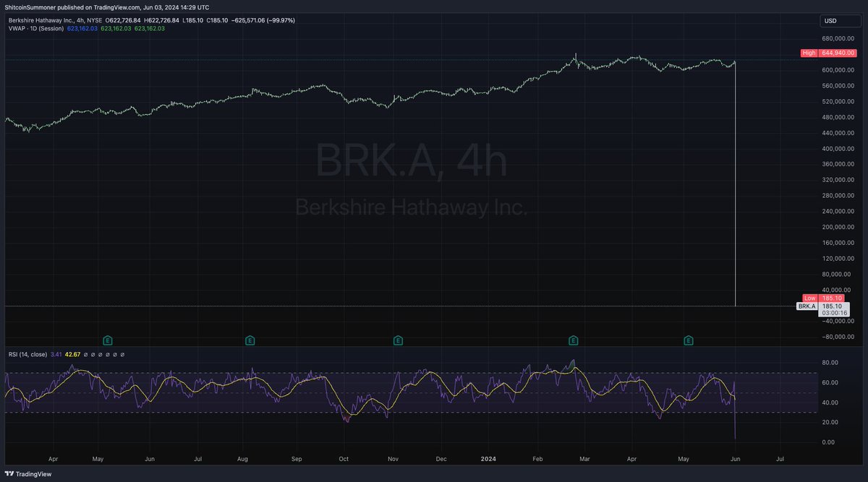This screenshot has width=868, height=482.
Task: Click the purple RSI value 3.41
Action: (57, 354)
